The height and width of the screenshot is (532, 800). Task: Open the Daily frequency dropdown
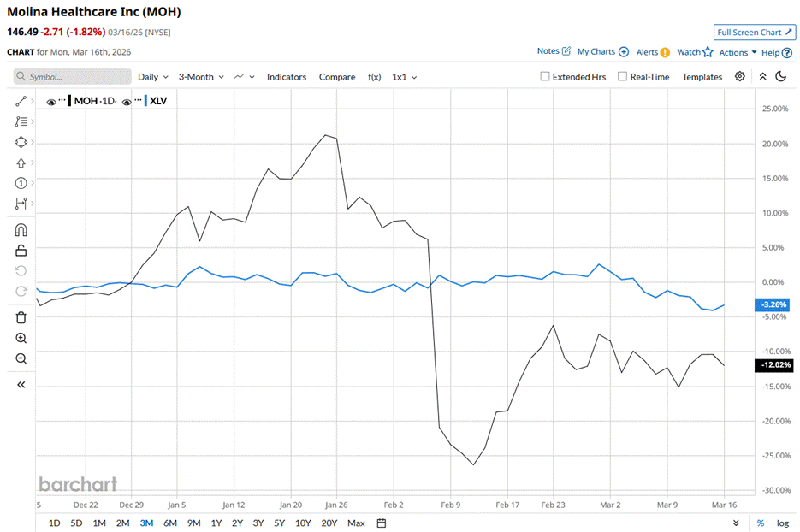pyautogui.click(x=153, y=77)
